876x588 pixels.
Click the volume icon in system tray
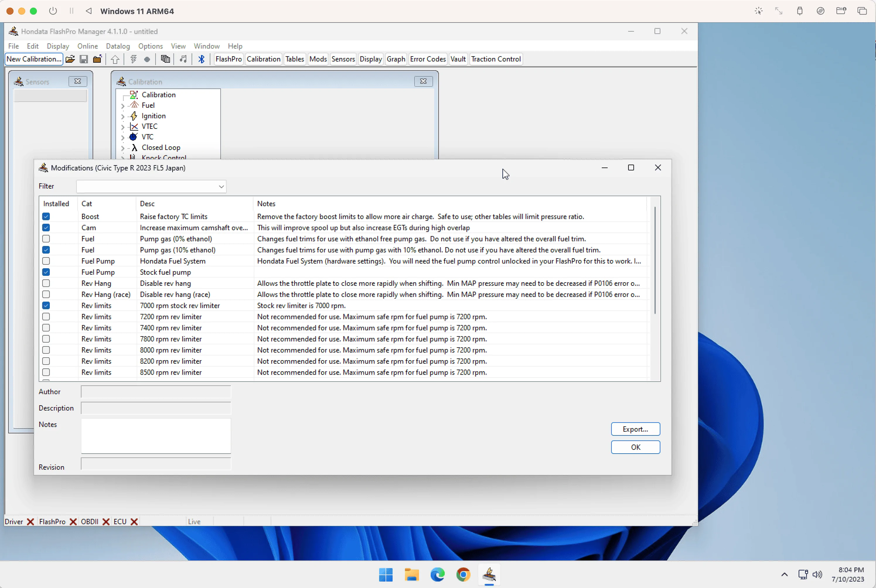[817, 574]
